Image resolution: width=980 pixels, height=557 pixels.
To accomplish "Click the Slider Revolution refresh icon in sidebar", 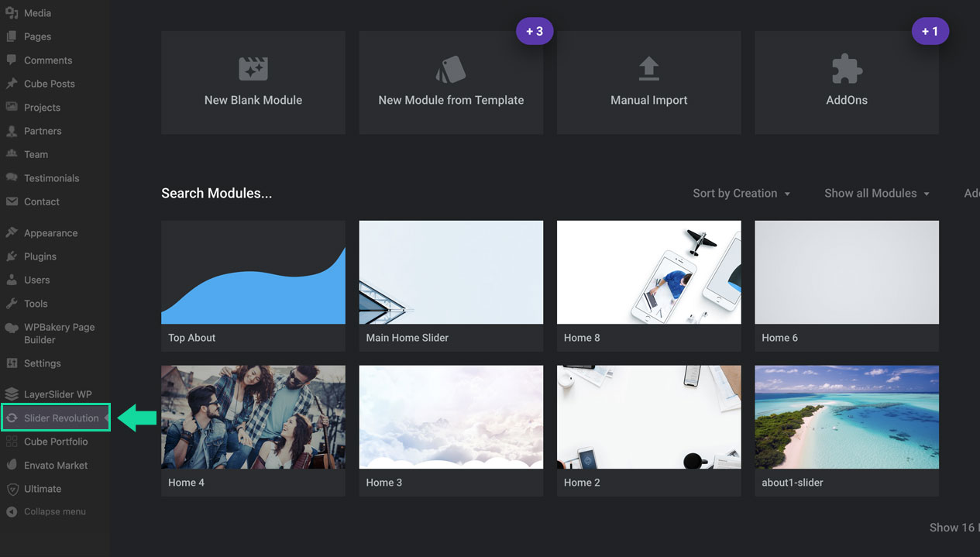I will pyautogui.click(x=12, y=418).
